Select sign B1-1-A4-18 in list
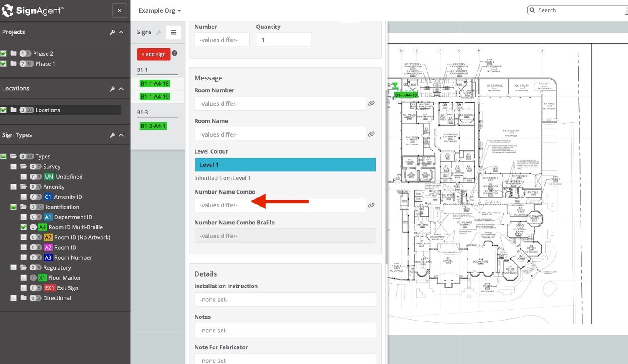628x364 pixels. (x=154, y=83)
